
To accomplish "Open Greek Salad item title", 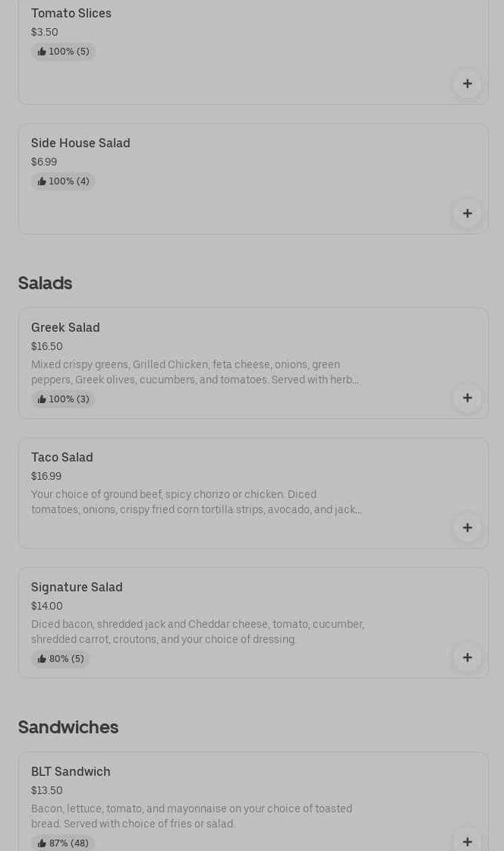I will point(65,328).
